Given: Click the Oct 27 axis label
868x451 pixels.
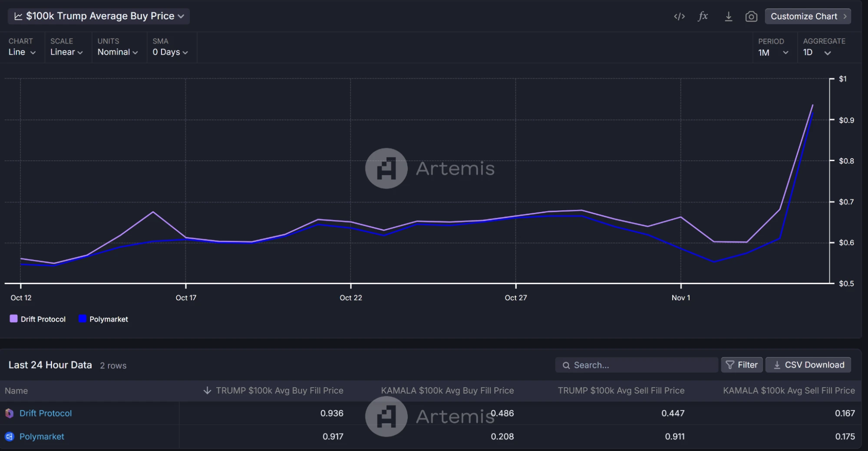Looking at the screenshot, I should click(516, 298).
